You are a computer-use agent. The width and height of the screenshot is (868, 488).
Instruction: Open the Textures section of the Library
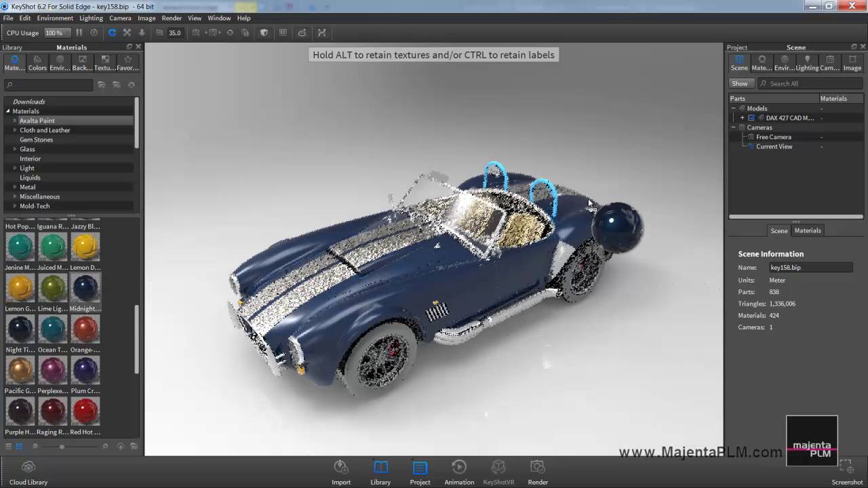(104, 62)
